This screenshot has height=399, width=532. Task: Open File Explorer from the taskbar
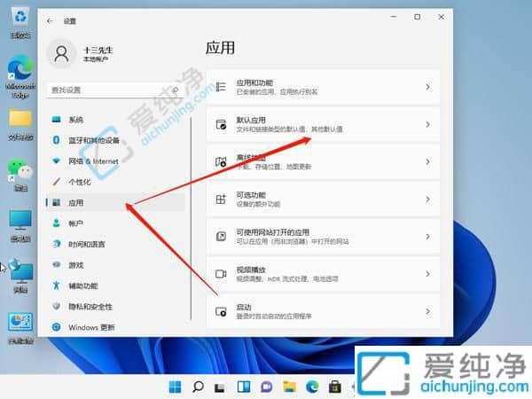[x=289, y=387]
